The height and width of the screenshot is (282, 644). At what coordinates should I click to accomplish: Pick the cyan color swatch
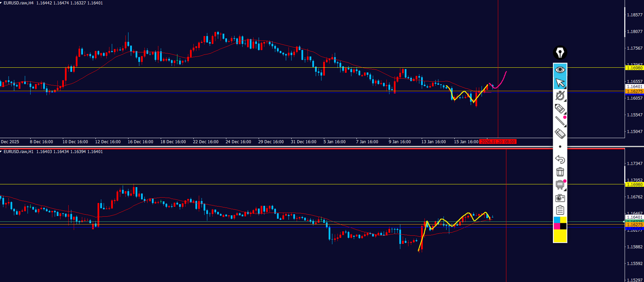(x=557, y=220)
